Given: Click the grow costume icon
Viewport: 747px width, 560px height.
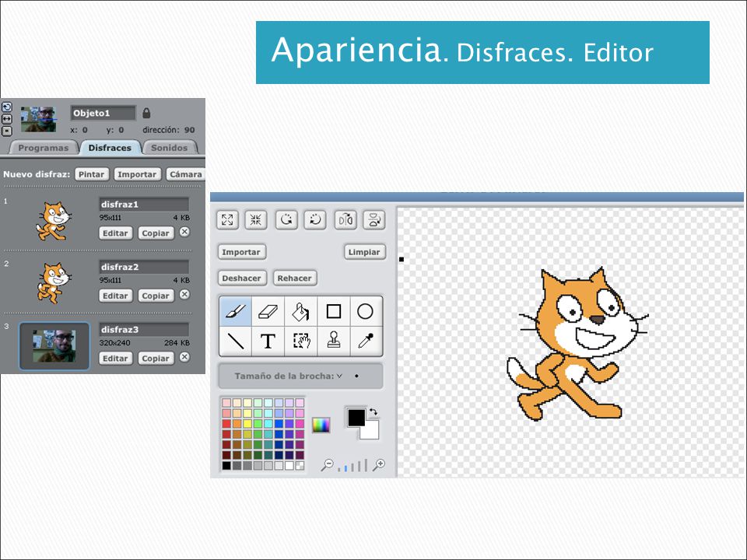Looking at the screenshot, I should pos(227,220).
